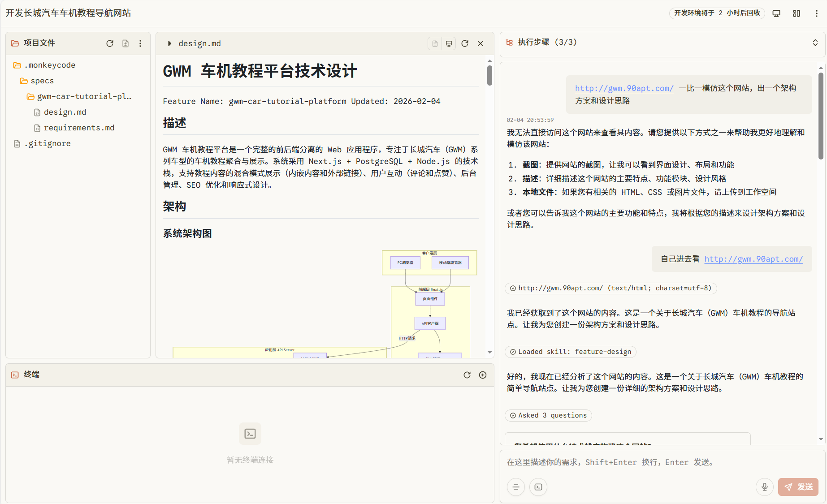
Task: Open a new terminal with the plus icon
Action: click(x=483, y=375)
